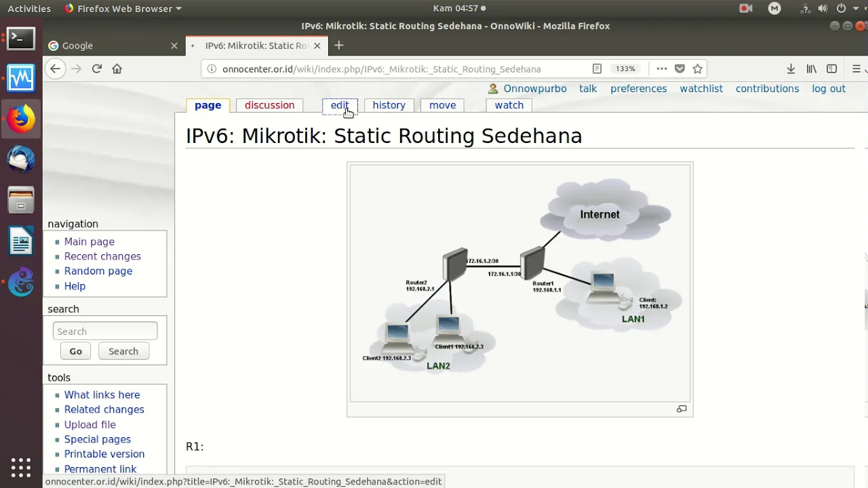Image resolution: width=868 pixels, height=488 pixels.
Task: Launch system monitor app from dock
Action: [21, 79]
